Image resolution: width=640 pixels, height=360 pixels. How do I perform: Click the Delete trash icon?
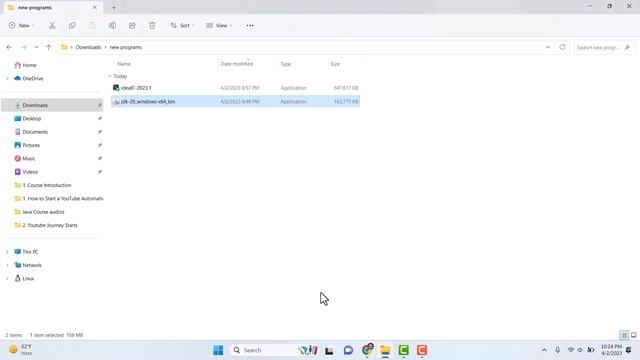coord(152,25)
